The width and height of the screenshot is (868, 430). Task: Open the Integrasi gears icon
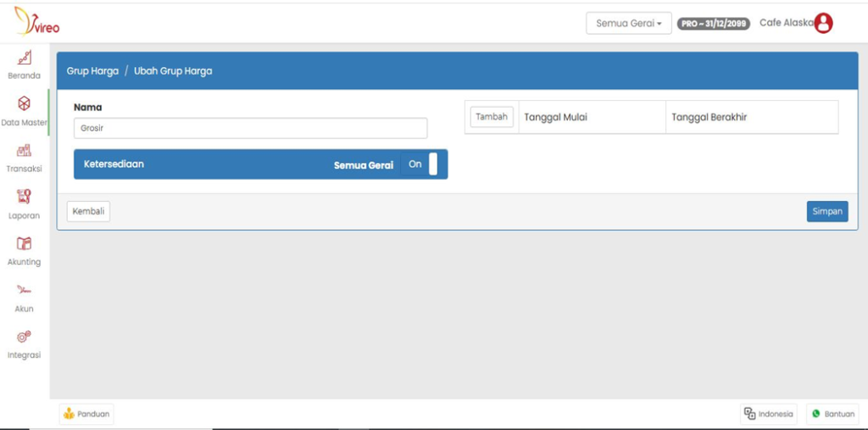point(24,338)
